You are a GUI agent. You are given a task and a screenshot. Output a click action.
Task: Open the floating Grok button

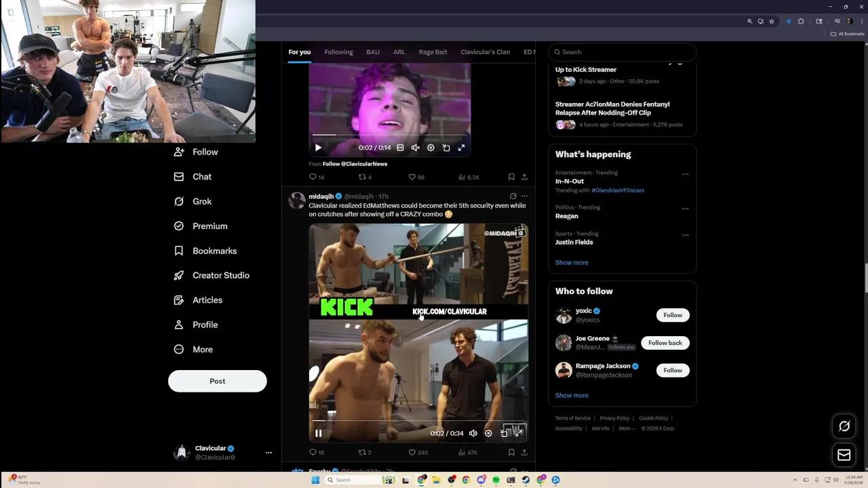click(x=844, y=426)
